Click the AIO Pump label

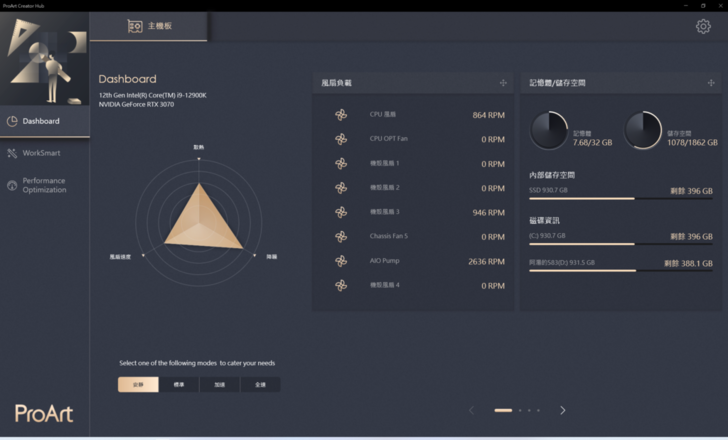click(x=384, y=261)
